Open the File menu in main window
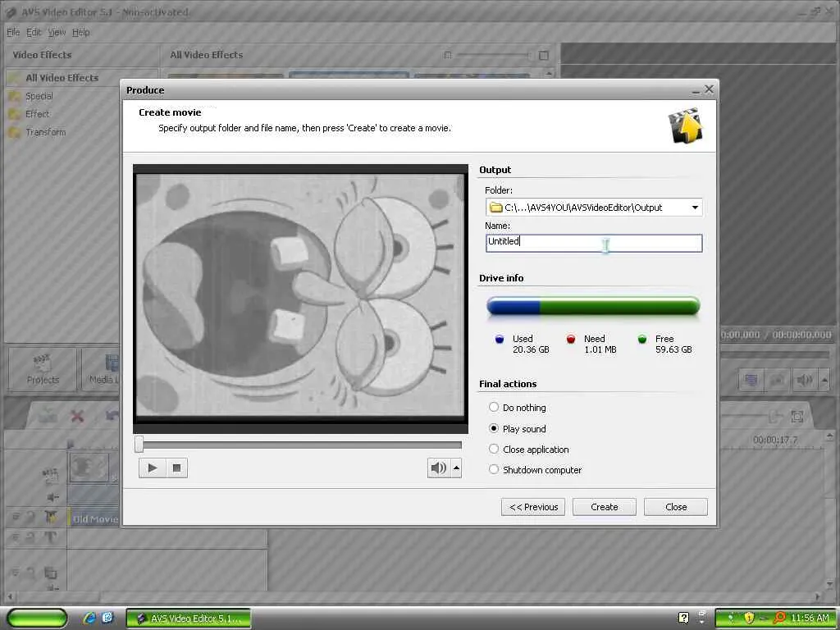This screenshot has width=840, height=630. (13, 32)
